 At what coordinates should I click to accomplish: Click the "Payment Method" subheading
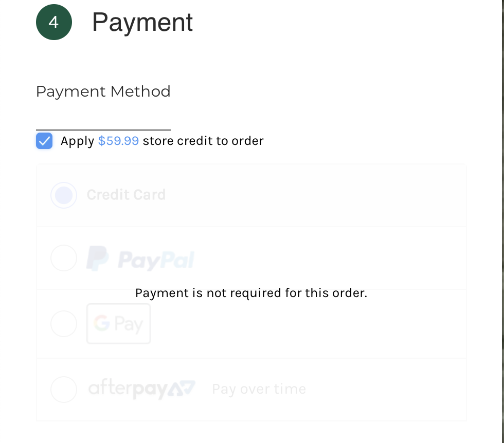point(103,91)
